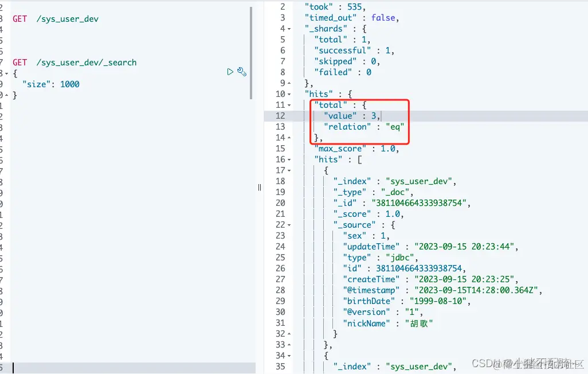Collapse the "_shards" block fold arrow
This screenshot has width=588, height=374.
pyautogui.click(x=289, y=29)
